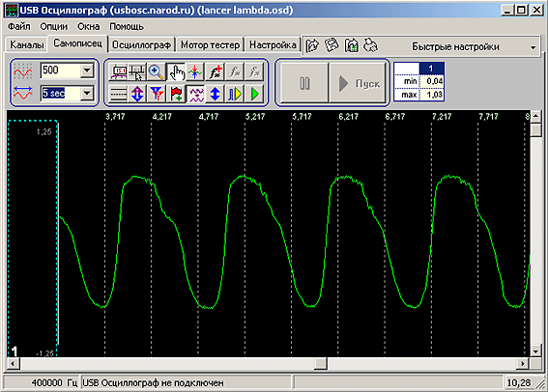Click the vertical scrollbar down arrow
This screenshot has width=548, height=392.
coord(535,350)
